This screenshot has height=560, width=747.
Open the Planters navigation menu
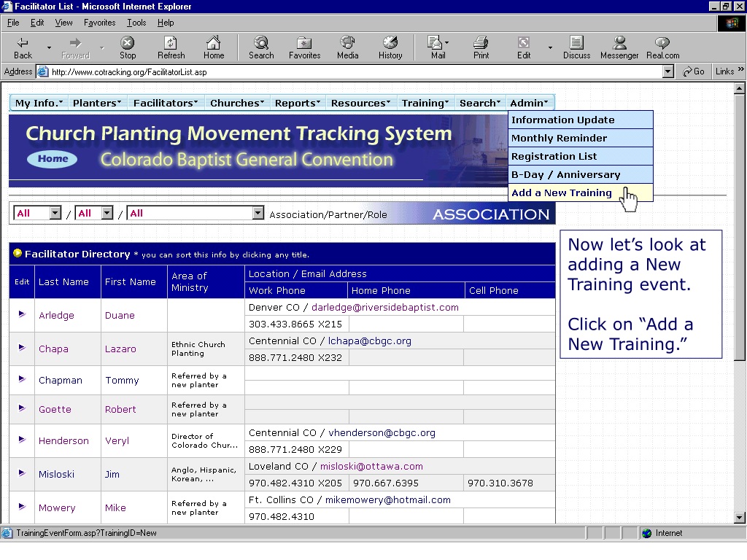[97, 104]
